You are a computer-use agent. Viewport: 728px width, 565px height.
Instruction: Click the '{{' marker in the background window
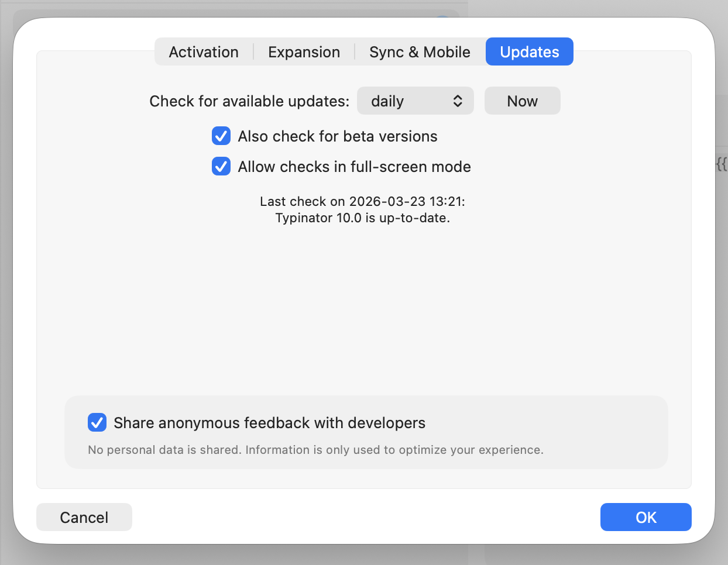(x=723, y=164)
